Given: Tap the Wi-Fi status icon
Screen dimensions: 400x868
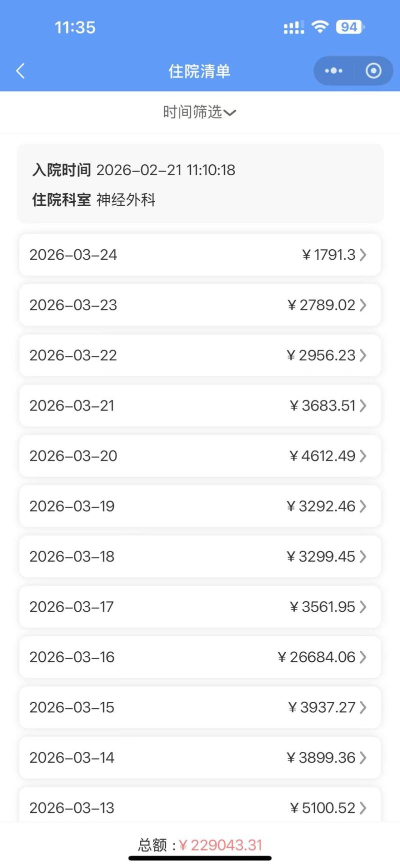Looking at the screenshot, I should click(x=319, y=27).
